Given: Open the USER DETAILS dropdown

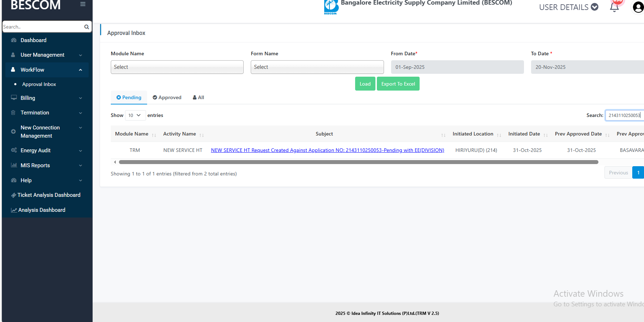Looking at the screenshot, I should point(568,7).
